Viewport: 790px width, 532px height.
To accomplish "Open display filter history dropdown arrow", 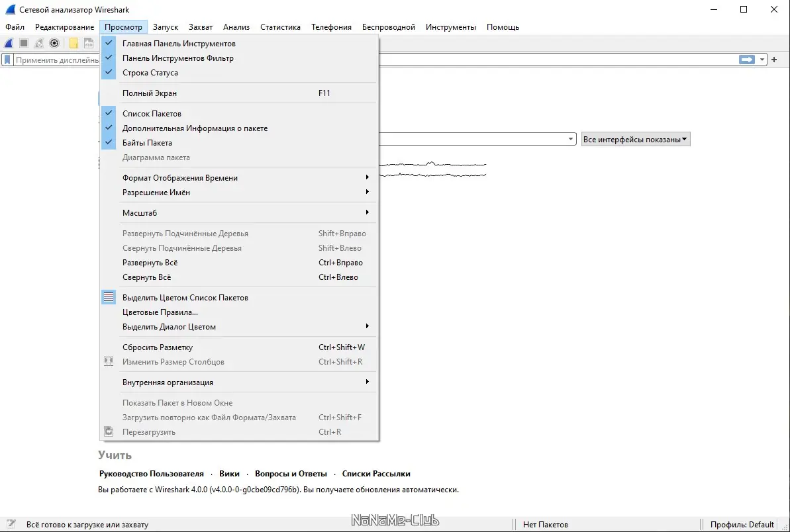I will 762,60.
